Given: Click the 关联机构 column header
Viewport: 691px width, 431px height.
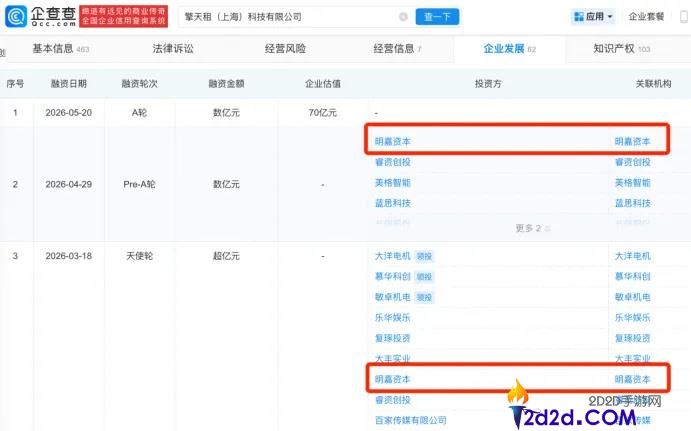Looking at the screenshot, I should (653, 83).
